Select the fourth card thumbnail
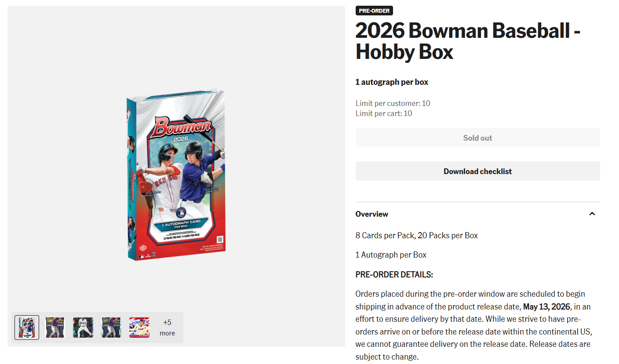 (x=111, y=328)
